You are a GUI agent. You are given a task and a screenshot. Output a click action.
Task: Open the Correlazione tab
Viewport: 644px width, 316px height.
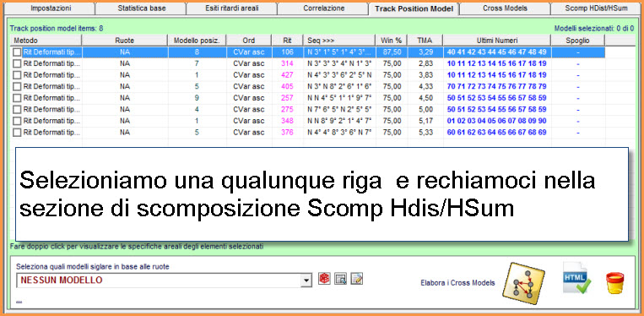tap(323, 8)
